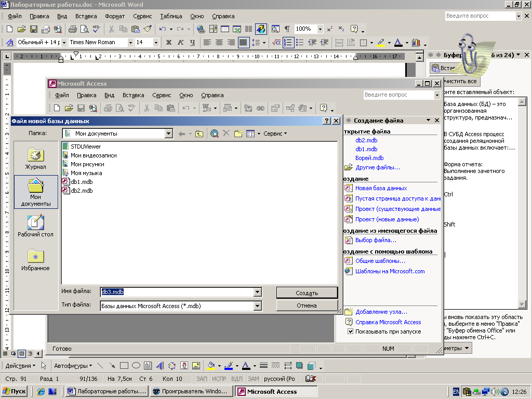Viewport: 532px width, 399px height.
Task: Open Избранное location in places bar
Action: click(36, 260)
